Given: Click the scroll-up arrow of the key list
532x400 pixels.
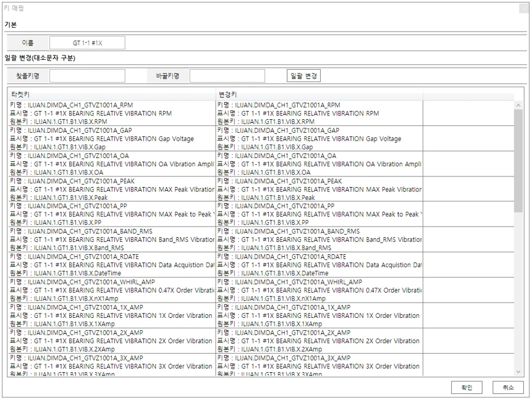Looking at the screenshot, I should tap(518, 106).
